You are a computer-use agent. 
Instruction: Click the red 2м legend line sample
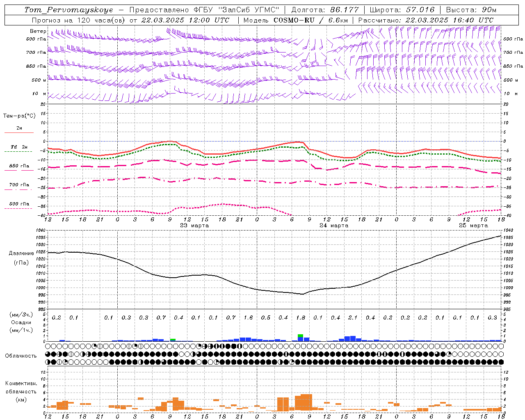[19, 132]
